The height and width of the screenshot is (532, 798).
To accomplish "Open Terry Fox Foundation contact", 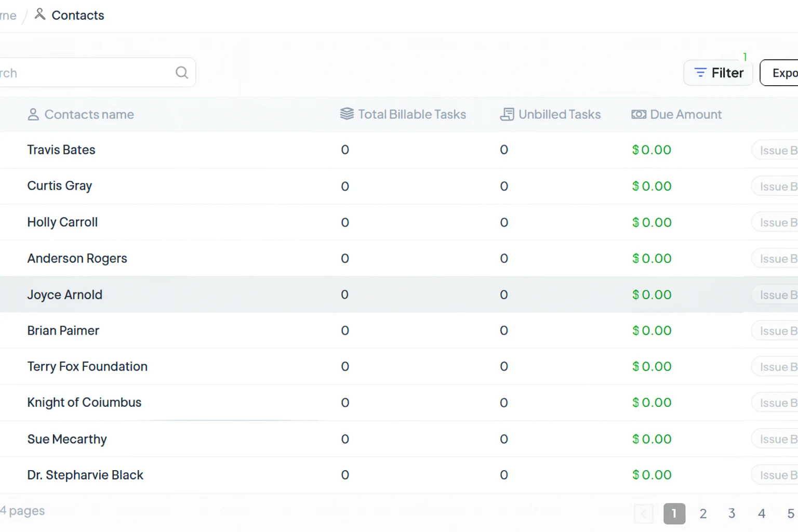I will [87, 367].
